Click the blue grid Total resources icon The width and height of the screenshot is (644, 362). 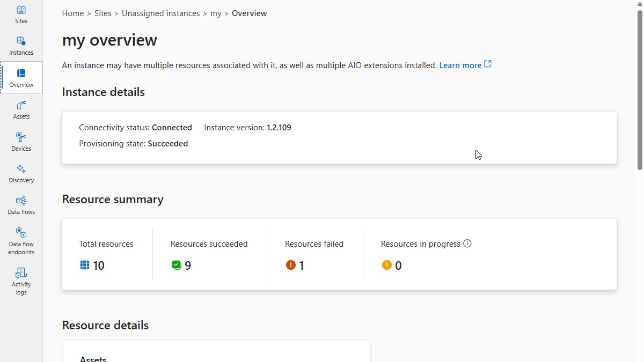click(x=84, y=265)
